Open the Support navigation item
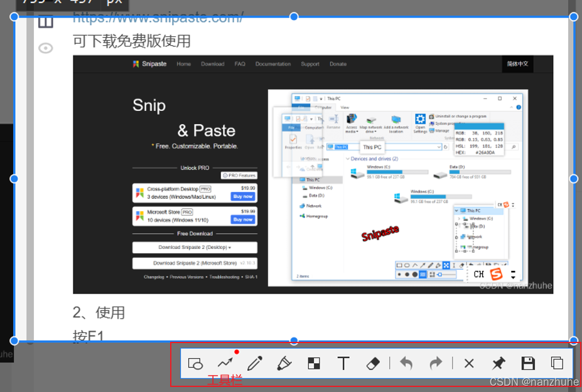Viewport: 582px width, 392px height. [x=310, y=64]
